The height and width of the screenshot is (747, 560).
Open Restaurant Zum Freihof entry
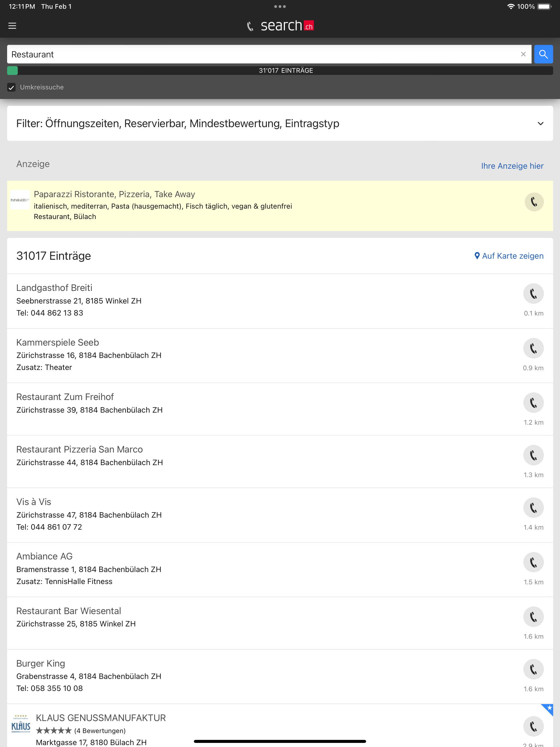[280, 409]
